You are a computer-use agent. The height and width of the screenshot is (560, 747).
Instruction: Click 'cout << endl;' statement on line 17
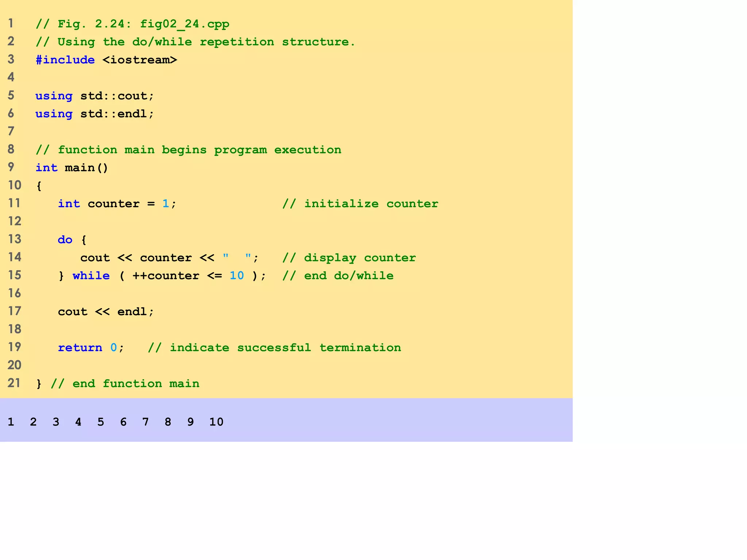[x=106, y=312]
